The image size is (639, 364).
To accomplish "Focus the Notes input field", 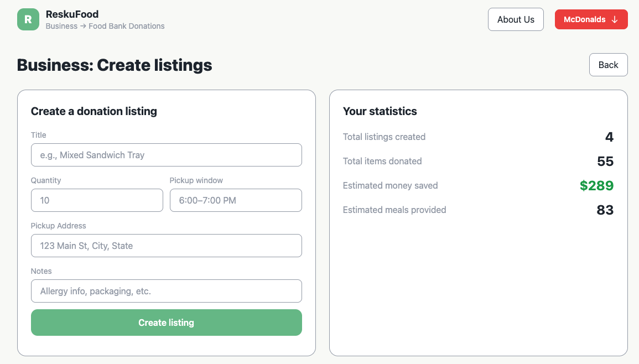I will (166, 291).
